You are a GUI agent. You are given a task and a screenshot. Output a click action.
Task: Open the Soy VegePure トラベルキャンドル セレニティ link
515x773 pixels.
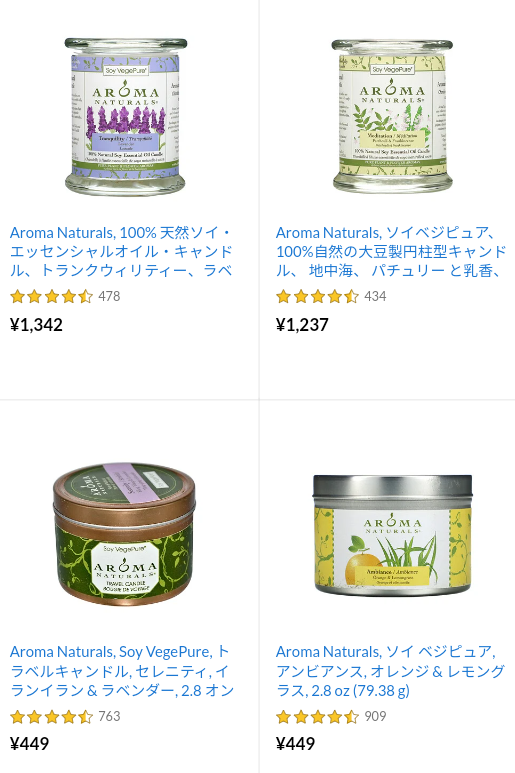(x=122, y=671)
